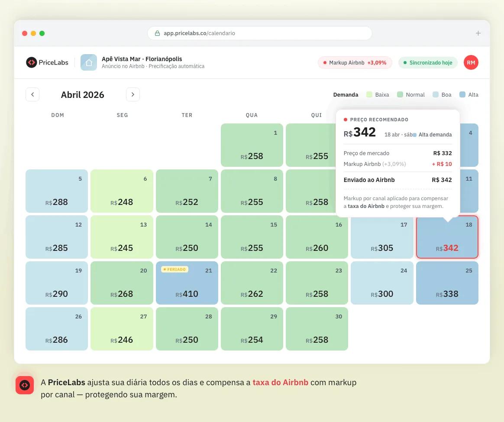Viewport: 504px width, 422px height.
Task: Select April 16 cell priced R$260
Action: (x=317, y=237)
